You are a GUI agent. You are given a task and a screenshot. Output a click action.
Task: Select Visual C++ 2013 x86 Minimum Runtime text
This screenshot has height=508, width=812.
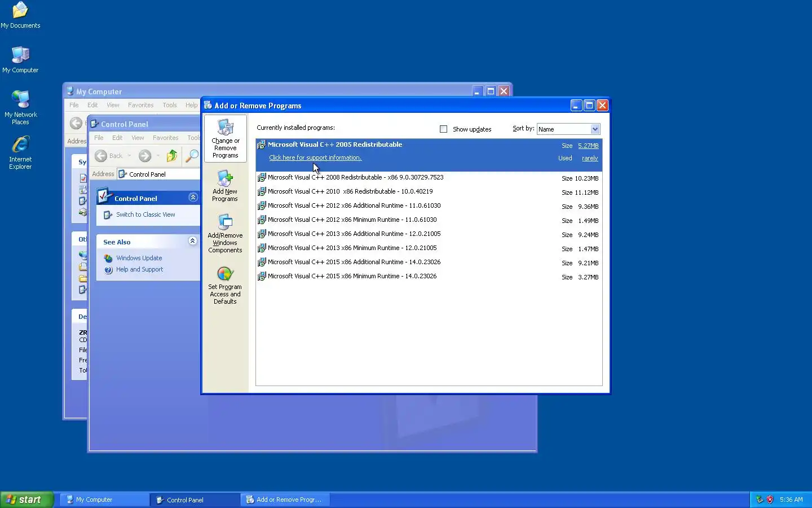click(352, 248)
